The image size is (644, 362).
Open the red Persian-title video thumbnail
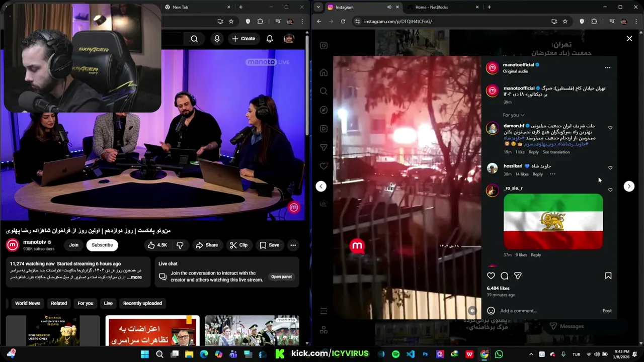[152, 330]
